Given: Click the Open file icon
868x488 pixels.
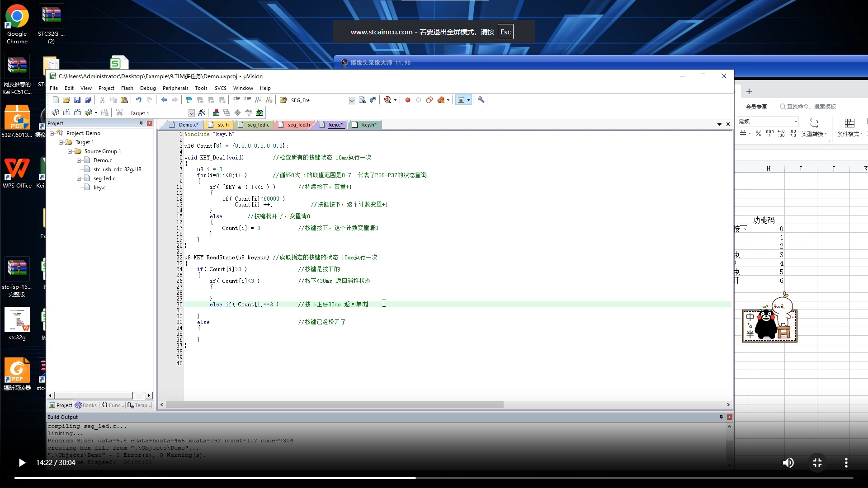Looking at the screenshot, I should [66, 100].
